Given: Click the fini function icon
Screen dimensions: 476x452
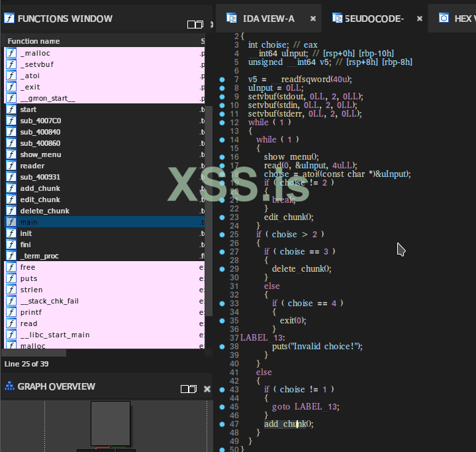Looking at the screenshot, I should 11,245.
